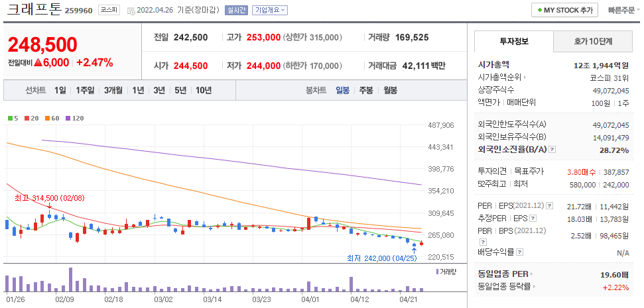Click the arrow icon beside 동일업종 PER
644x308 pixels.
click(531, 274)
